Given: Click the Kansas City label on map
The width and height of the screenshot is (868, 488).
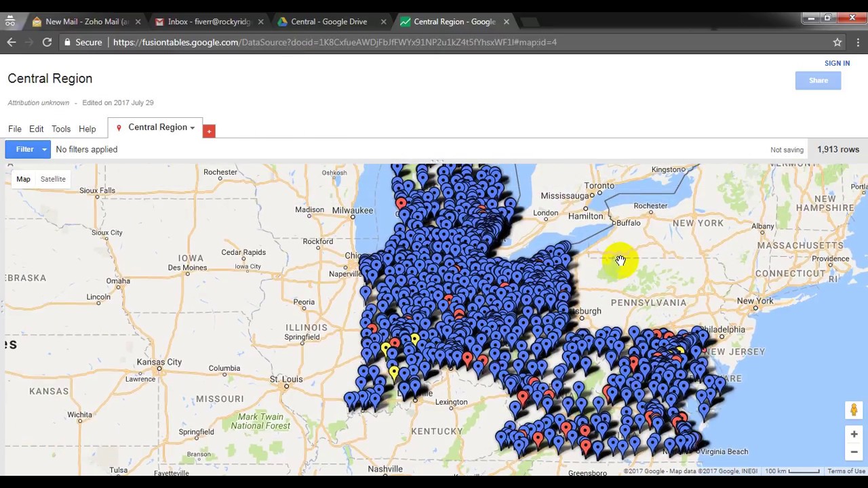Looking at the screenshot, I should click(x=159, y=362).
